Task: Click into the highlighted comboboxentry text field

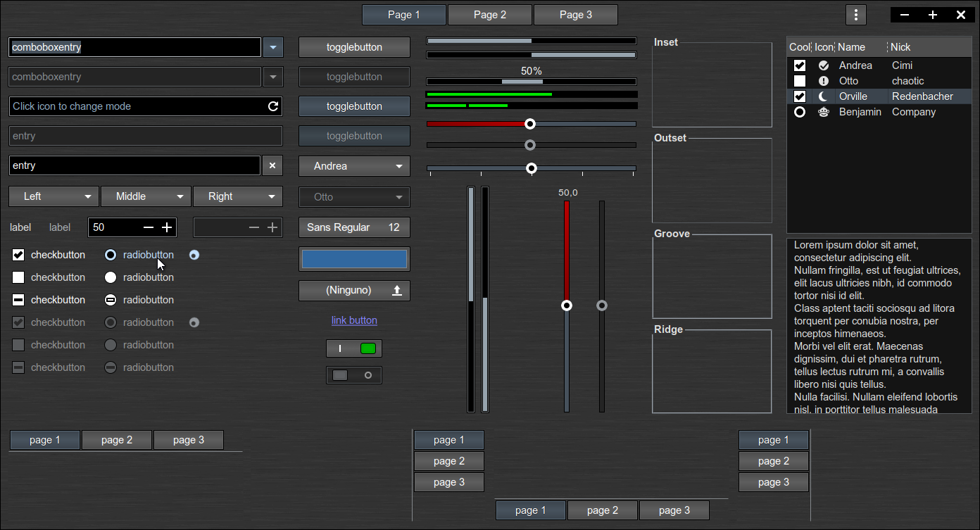Action: pos(135,47)
